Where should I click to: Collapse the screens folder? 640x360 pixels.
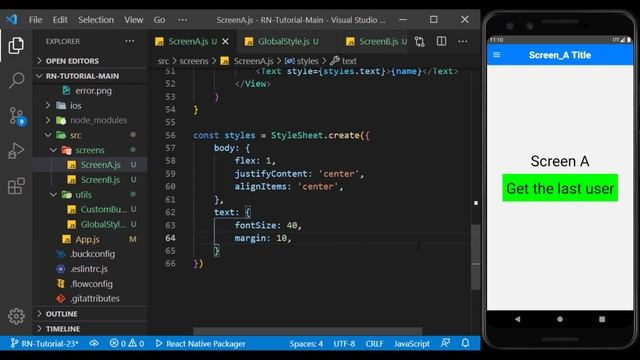pos(89,150)
